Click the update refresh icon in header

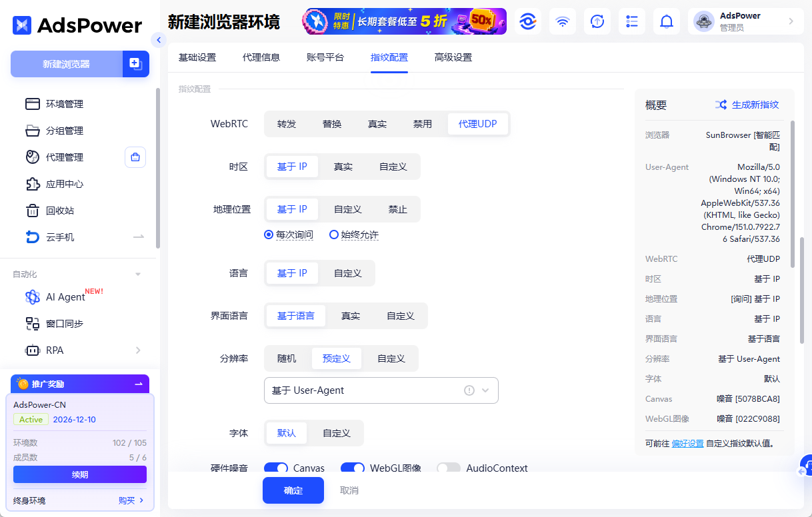coord(597,21)
